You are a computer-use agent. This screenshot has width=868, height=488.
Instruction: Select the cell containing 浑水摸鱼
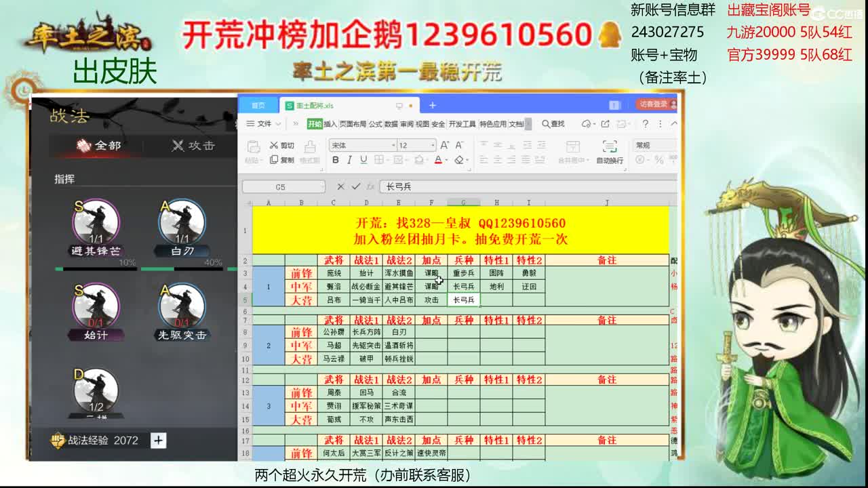pyautogui.click(x=399, y=273)
